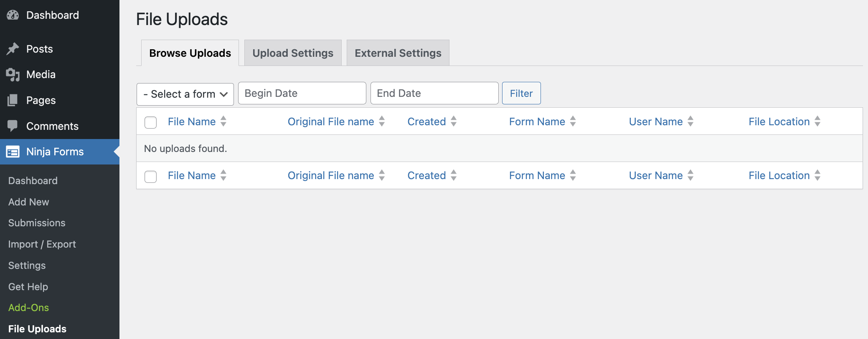Open Media via the music note icon
Screen dimensions: 868x339
pos(13,74)
